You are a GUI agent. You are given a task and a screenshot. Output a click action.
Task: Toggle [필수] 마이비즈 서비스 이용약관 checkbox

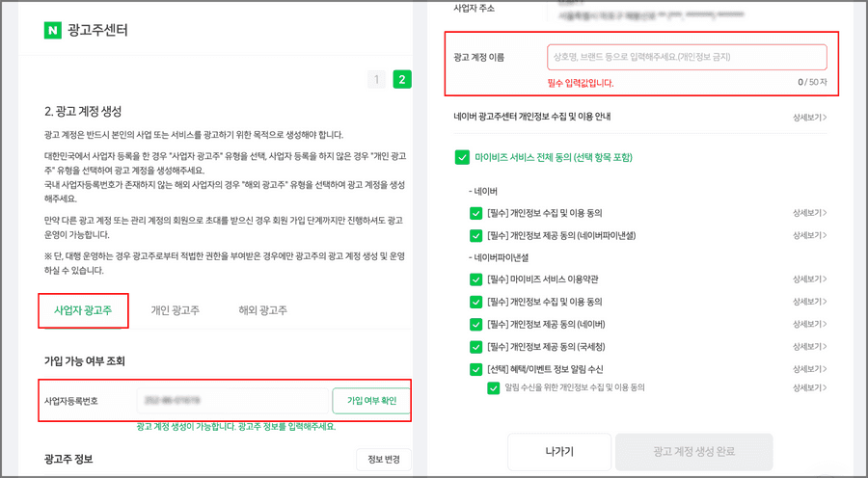[x=475, y=279]
